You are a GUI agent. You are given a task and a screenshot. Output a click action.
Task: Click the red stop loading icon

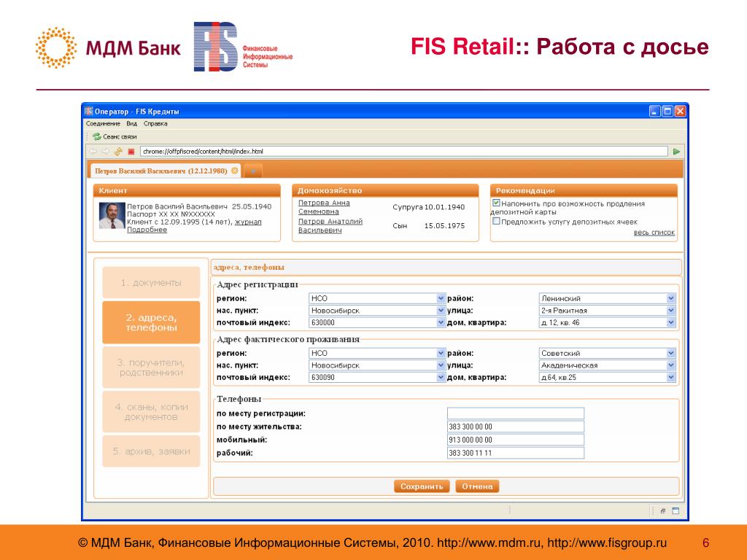131,152
